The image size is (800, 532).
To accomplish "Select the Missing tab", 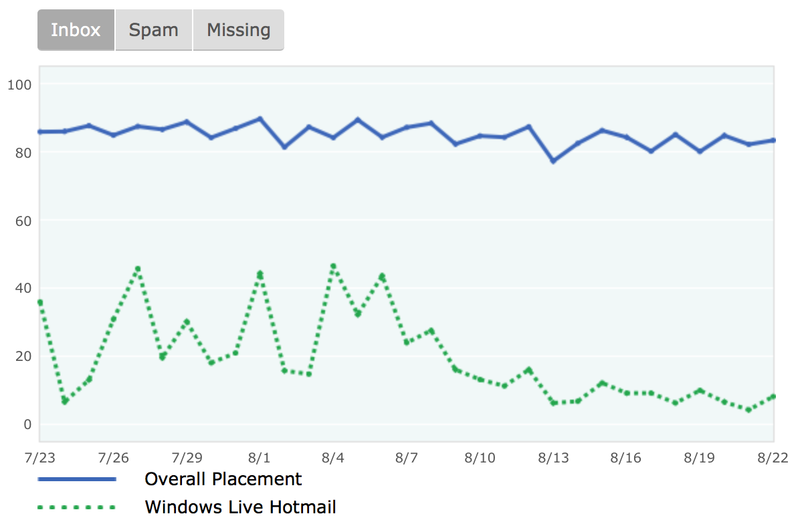I will click(x=238, y=30).
